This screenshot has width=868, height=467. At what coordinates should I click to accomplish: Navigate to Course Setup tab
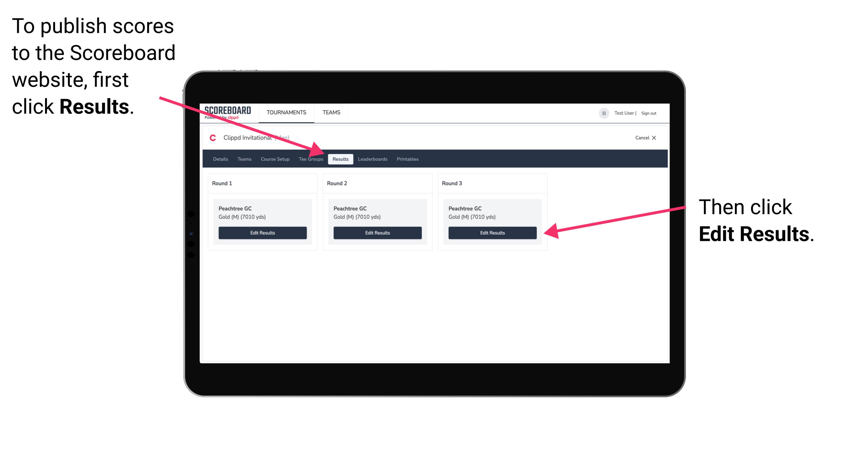coord(274,159)
